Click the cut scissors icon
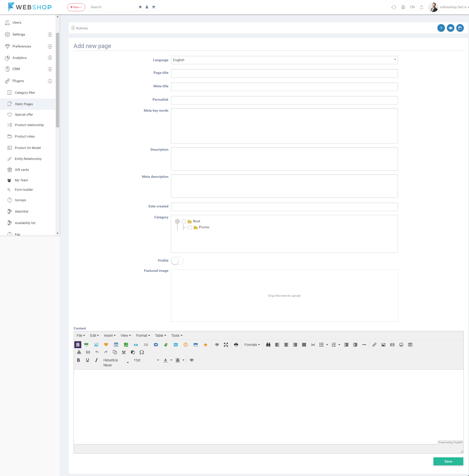The height and width of the screenshot is (476, 469). pos(124,352)
